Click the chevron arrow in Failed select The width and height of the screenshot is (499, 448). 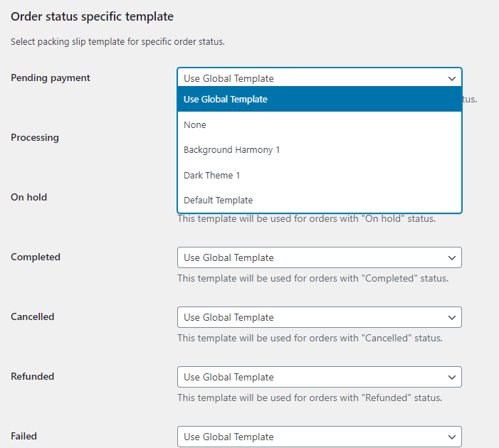(x=451, y=437)
